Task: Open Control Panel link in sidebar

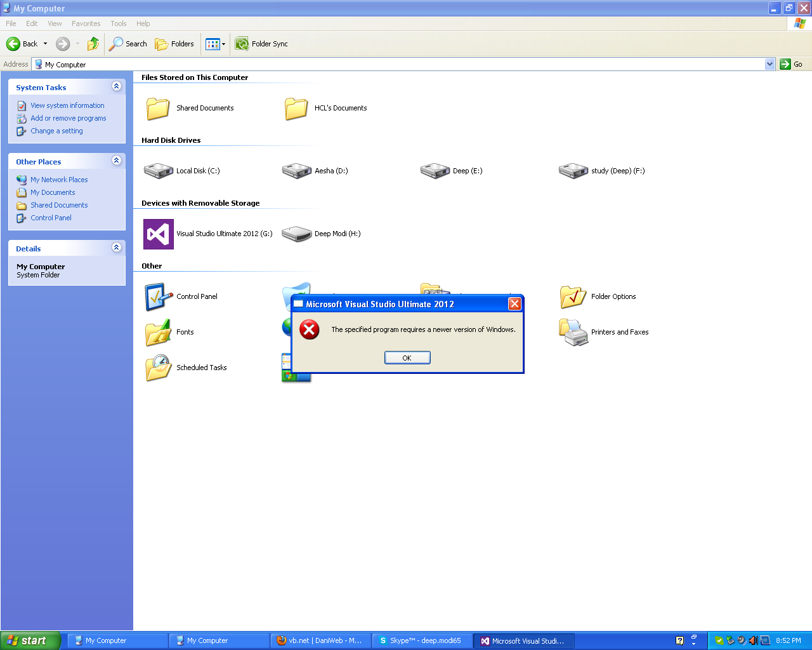Action: coord(51,218)
